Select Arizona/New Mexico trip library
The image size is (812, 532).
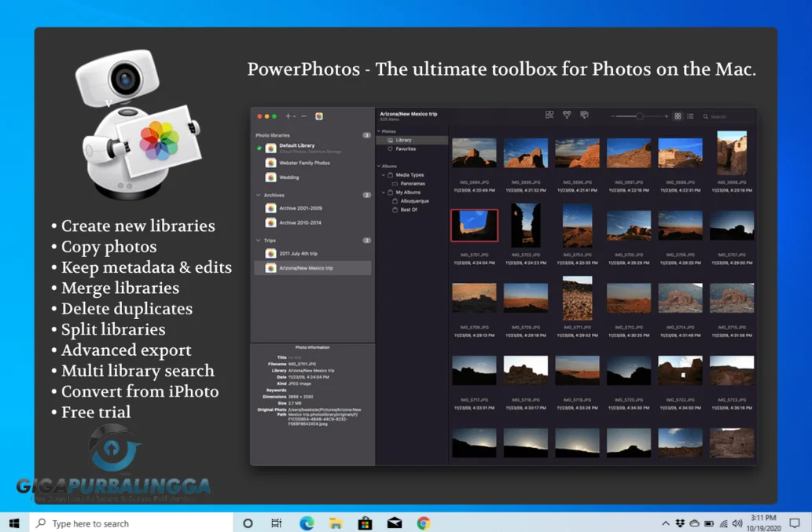click(313, 268)
